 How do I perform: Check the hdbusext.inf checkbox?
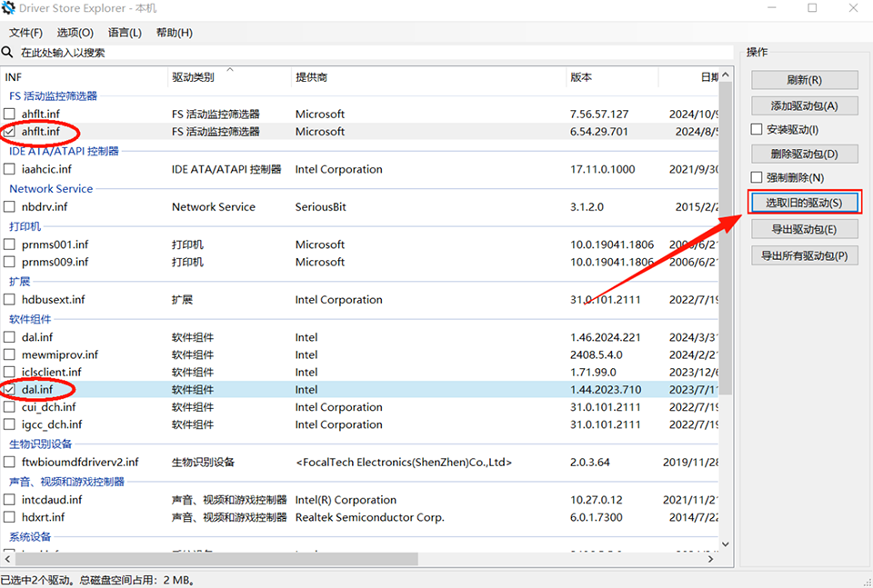9,299
